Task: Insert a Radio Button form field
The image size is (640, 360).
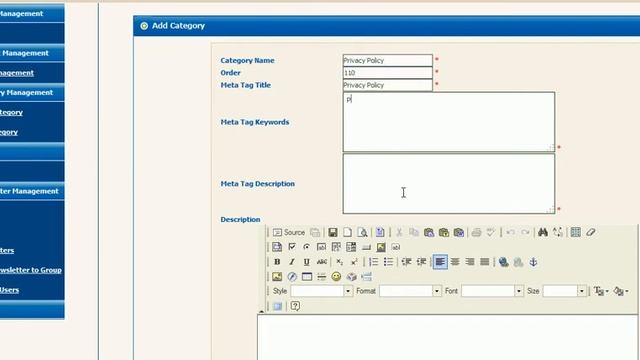Action: point(307,247)
